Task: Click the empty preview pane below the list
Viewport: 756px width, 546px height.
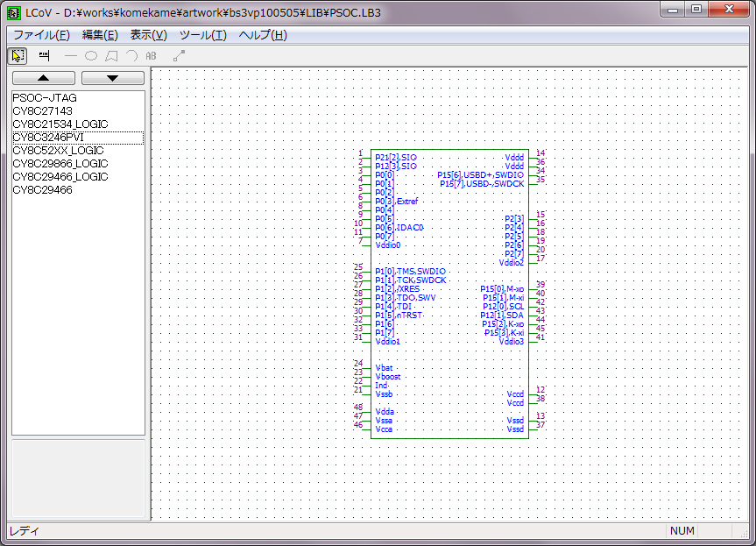Action: click(78, 478)
